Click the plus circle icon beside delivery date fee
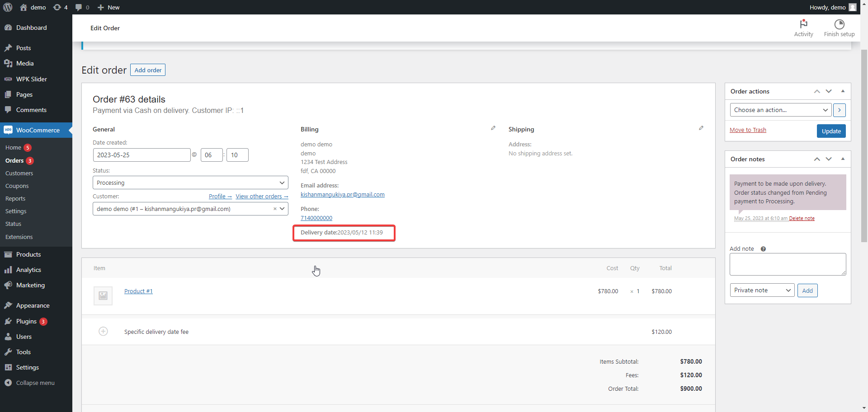Image resolution: width=868 pixels, height=412 pixels. pyautogui.click(x=103, y=331)
